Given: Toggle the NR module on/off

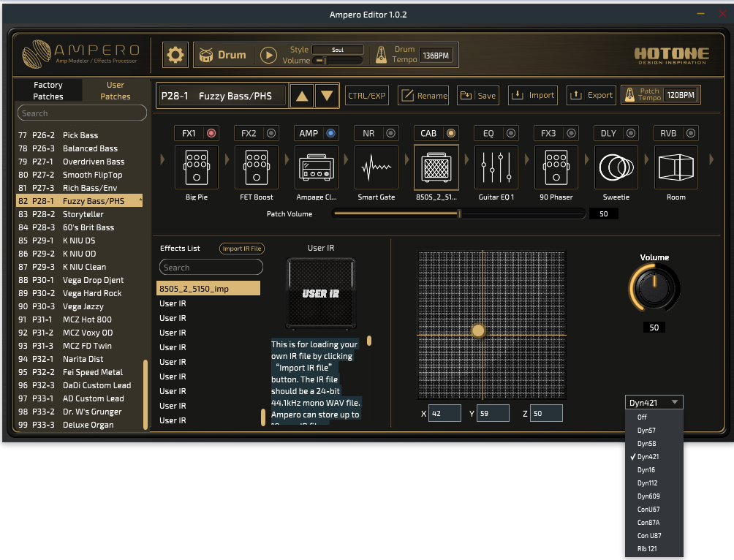Looking at the screenshot, I should click(391, 134).
